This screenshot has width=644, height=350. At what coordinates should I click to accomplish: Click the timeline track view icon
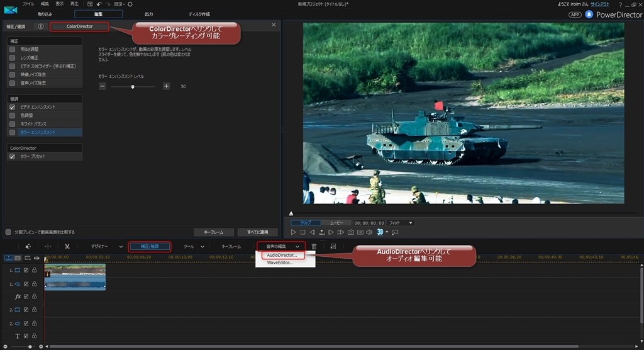9,258
